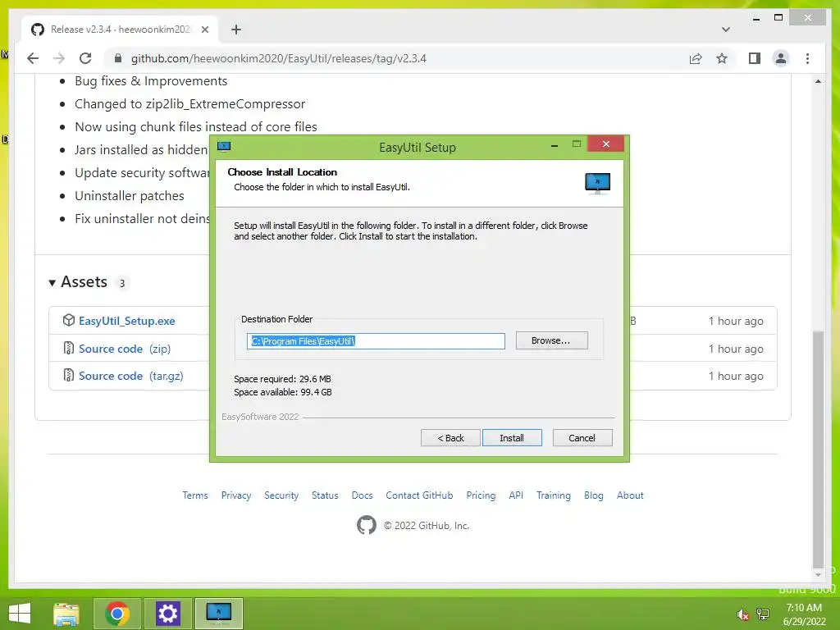Click the page scrollbar thumb
This screenshot has width=840, height=630.
click(818, 449)
